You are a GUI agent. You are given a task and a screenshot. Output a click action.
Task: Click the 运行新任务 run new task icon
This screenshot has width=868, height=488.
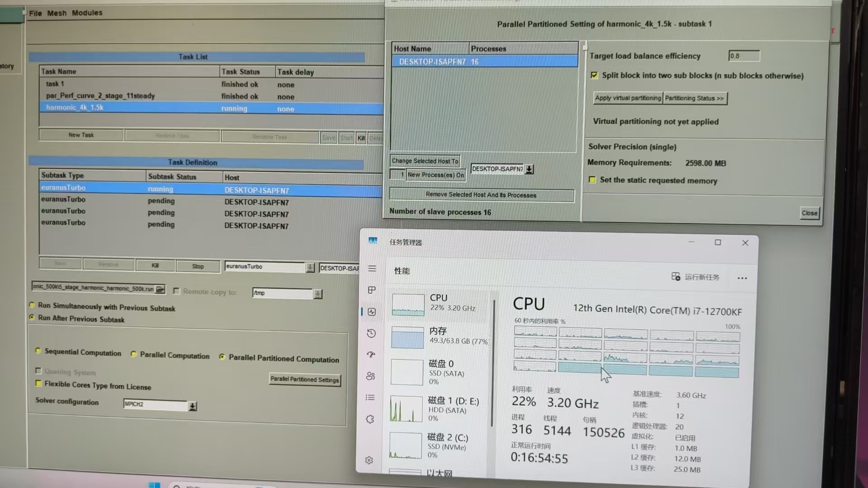pyautogui.click(x=676, y=277)
